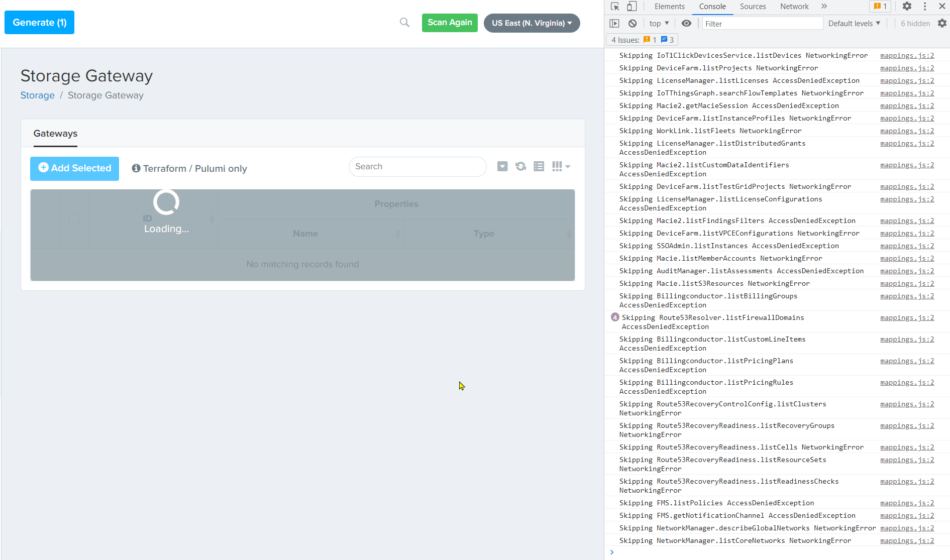
Task: Select 'Skipping IoTThingsGraph.searchFlowTemplates' log line
Action: click(742, 93)
